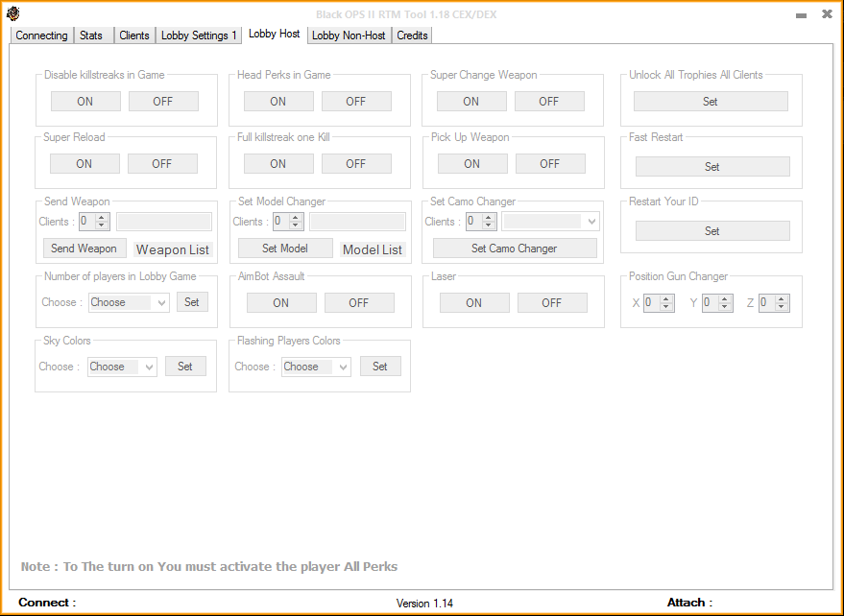Enable the Laser with ON
844x616 pixels.
(x=474, y=303)
